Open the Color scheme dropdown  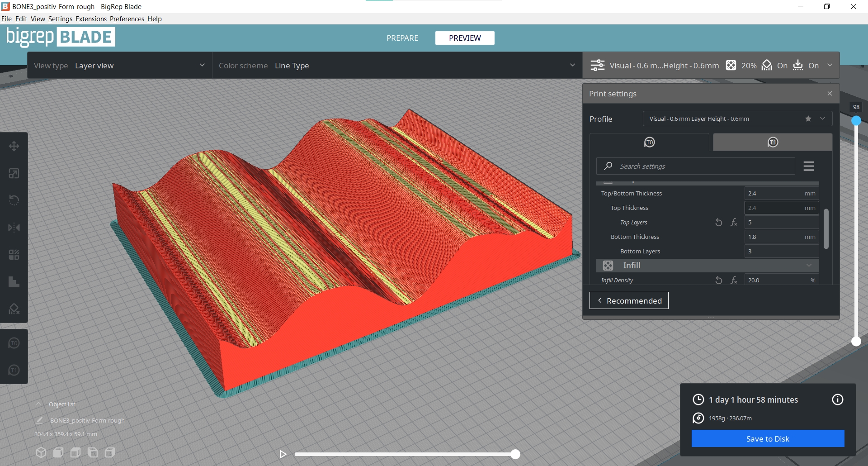pos(397,66)
